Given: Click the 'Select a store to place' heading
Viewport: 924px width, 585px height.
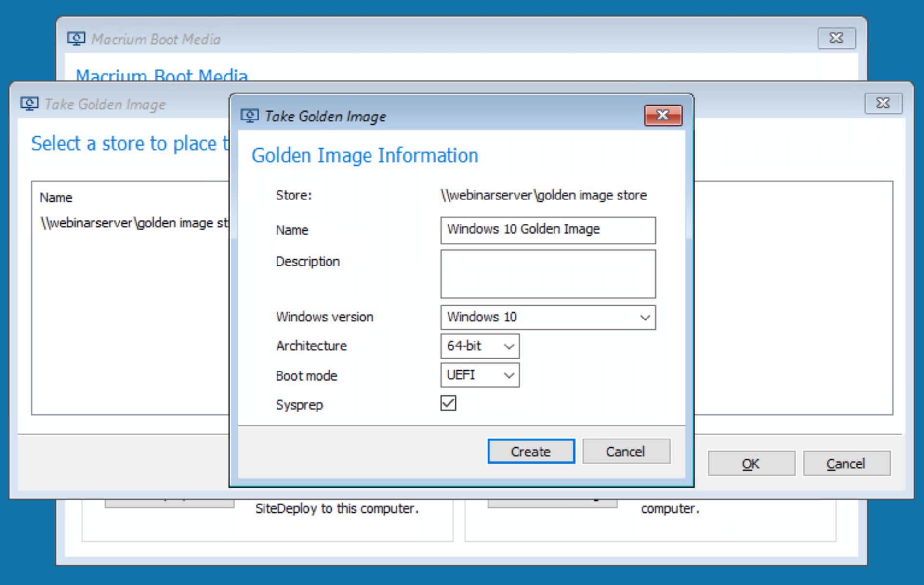Looking at the screenshot, I should (130, 144).
